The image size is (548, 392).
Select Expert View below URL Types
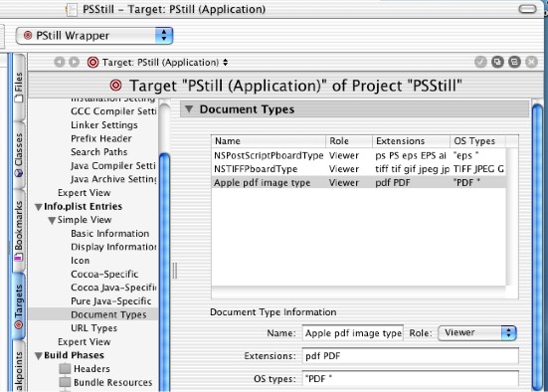click(x=85, y=341)
